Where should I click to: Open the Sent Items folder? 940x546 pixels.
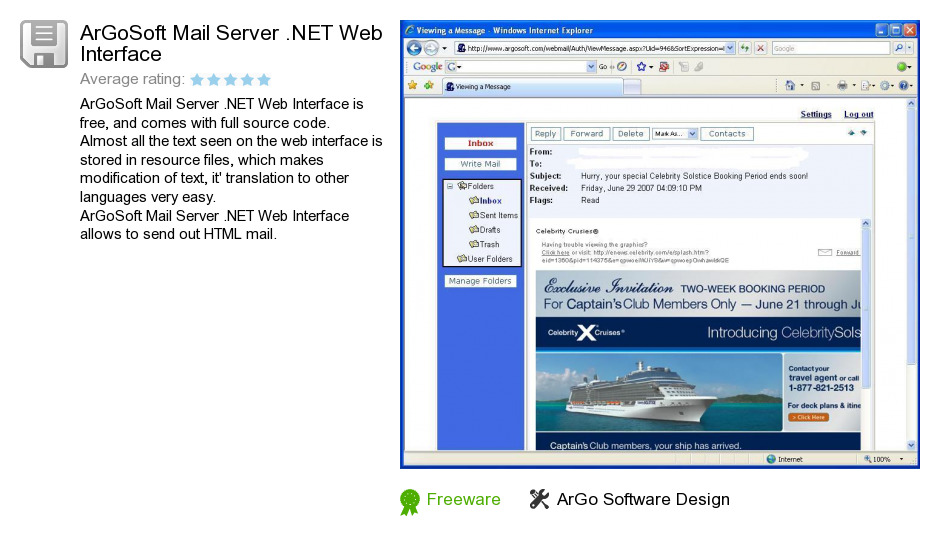(493, 215)
